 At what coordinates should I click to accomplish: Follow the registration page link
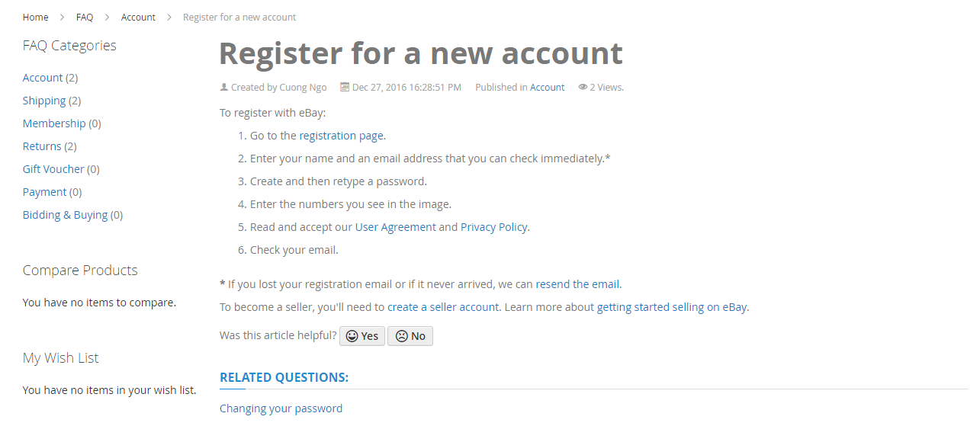point(341,136)
